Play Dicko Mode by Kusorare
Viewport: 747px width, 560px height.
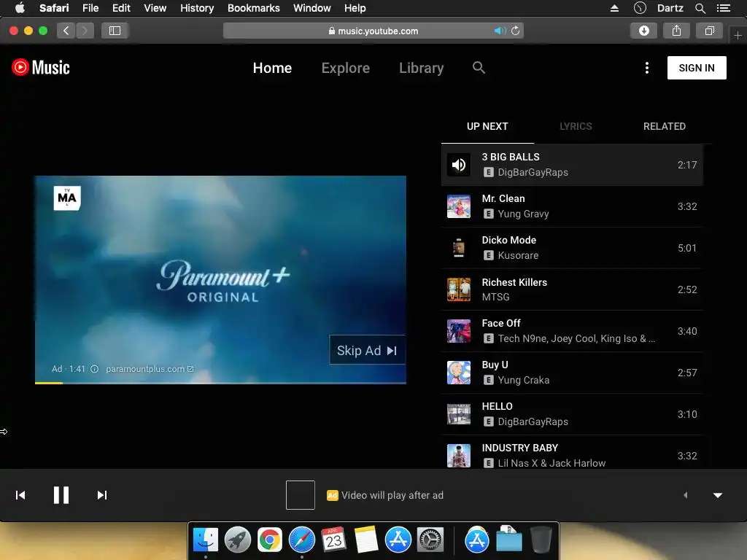coord(572,248)
